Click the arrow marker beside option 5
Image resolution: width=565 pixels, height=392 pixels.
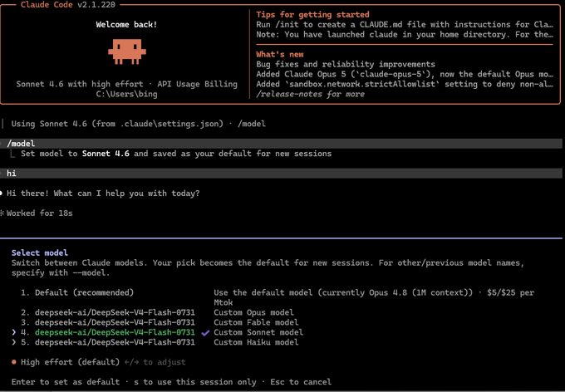click(x=13, y=342)
